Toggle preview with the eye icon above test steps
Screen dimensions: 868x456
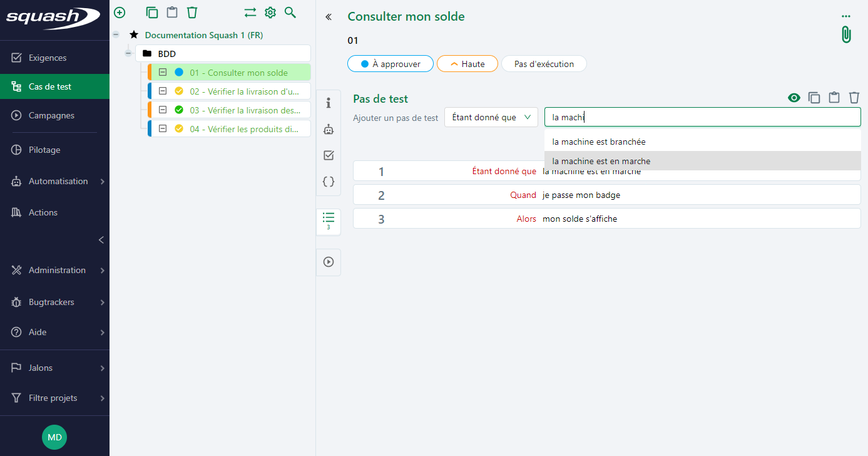[794, 98]
